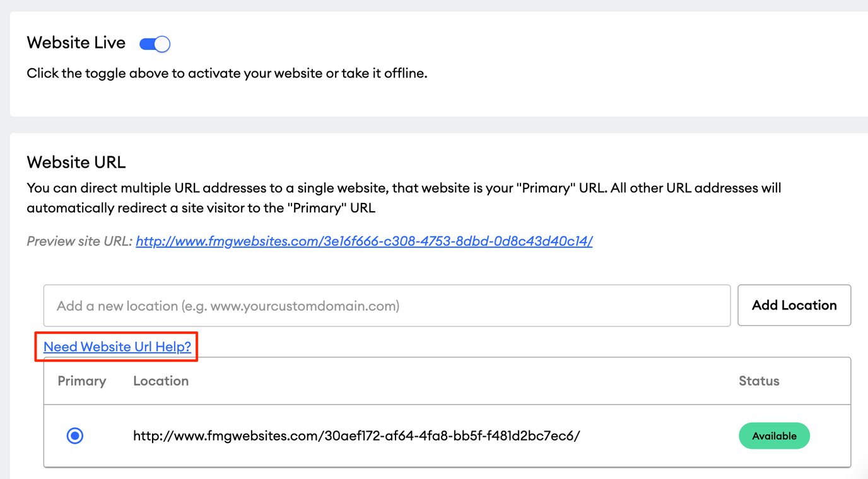
Task: Click the "automatically redirect a site visitor" line
Action: click(x=201, y=208)
